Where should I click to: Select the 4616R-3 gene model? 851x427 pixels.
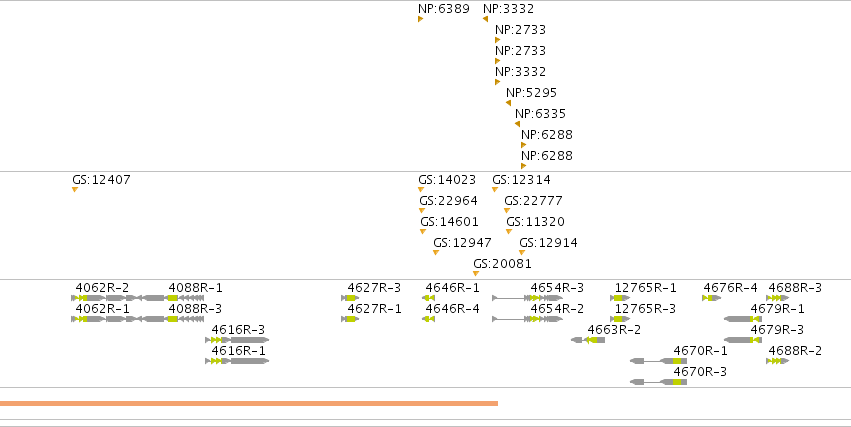pos(237,340)
